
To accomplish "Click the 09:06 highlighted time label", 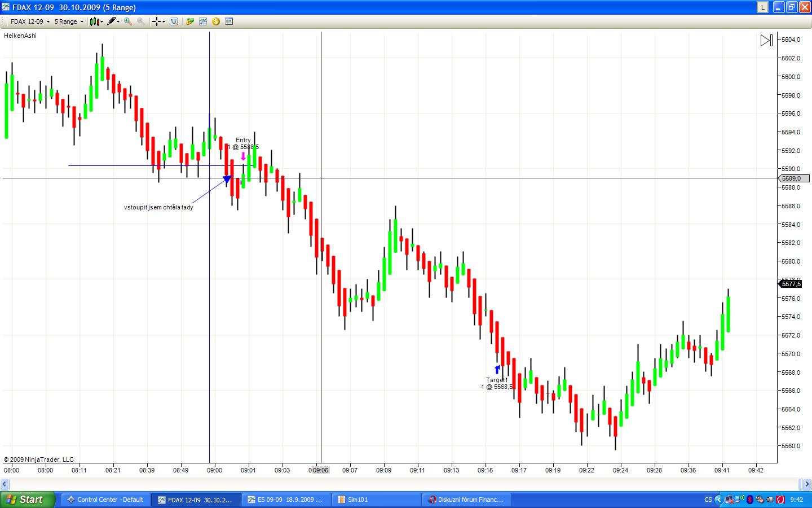I will pos(320,470).
